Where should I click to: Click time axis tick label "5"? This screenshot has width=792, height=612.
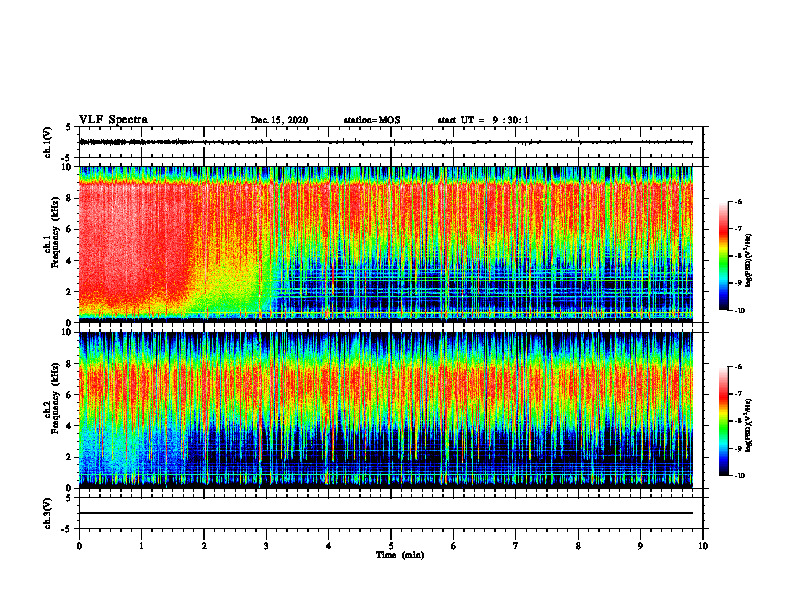pyautogui.click(x=391, y=546)
